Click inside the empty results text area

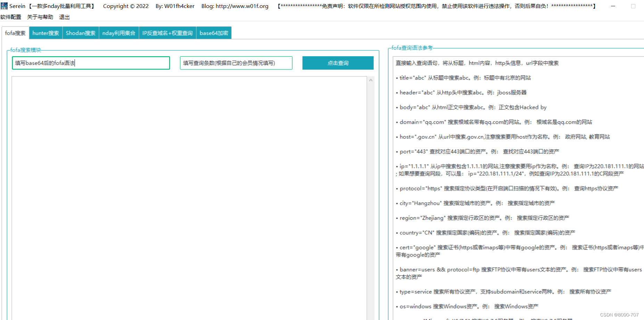(x=189, y=198)
